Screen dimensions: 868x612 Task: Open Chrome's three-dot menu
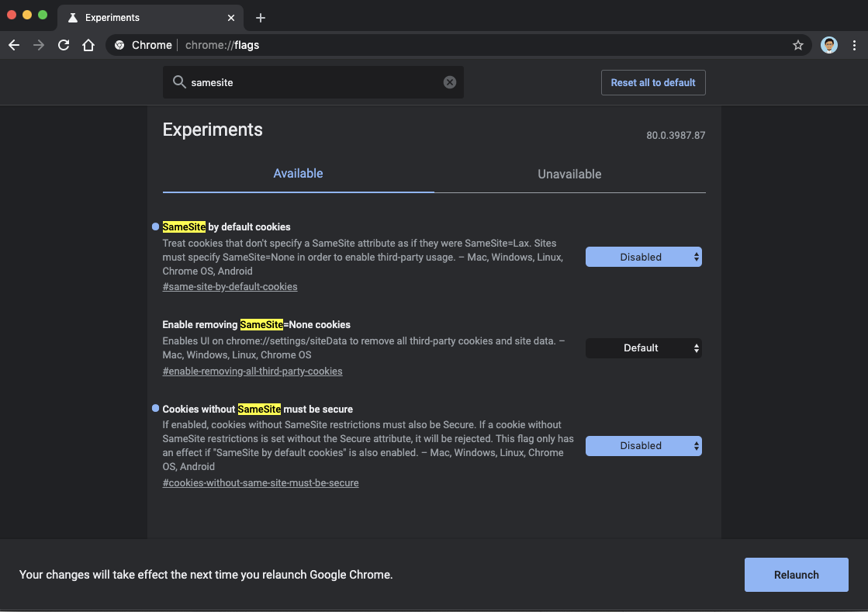(854, 45)
